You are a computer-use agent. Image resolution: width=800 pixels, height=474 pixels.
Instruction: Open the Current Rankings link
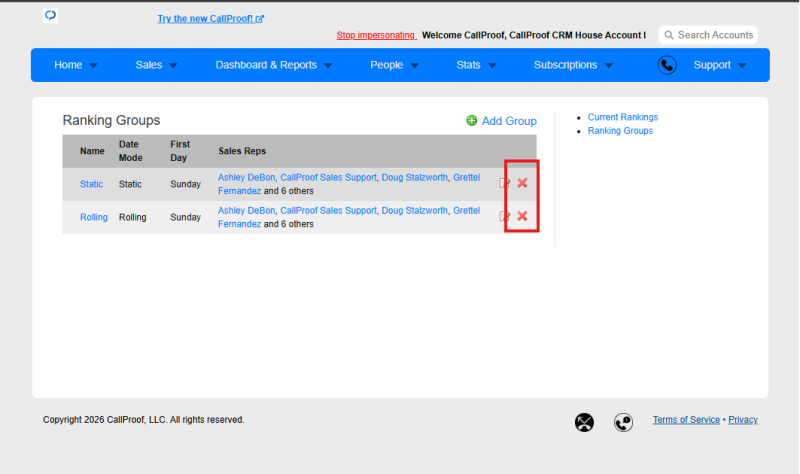click(622, 117)
